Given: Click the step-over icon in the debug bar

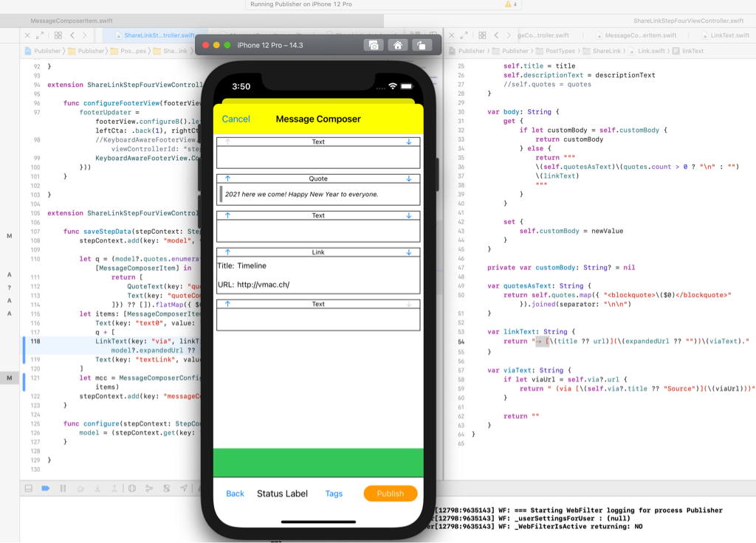Looking at the screenshot, I should (81, 488).
